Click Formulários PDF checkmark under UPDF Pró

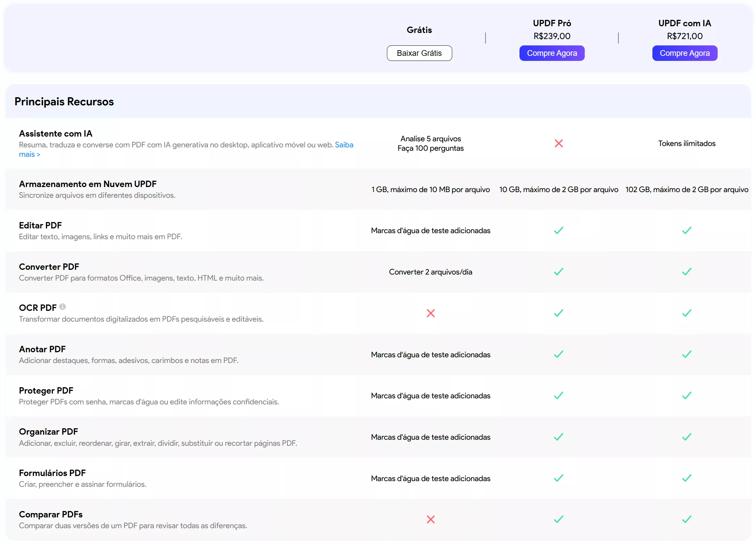(559, 478)
